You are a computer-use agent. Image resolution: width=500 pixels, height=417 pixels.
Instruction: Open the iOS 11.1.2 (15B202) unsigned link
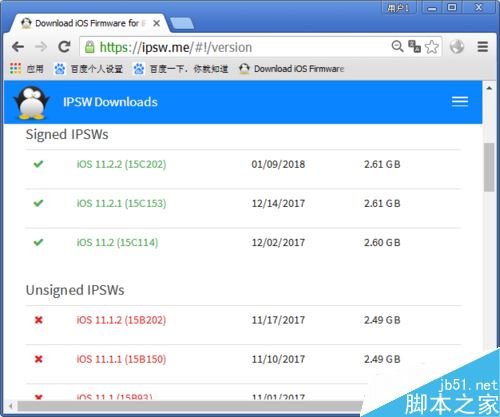(121, 320)
